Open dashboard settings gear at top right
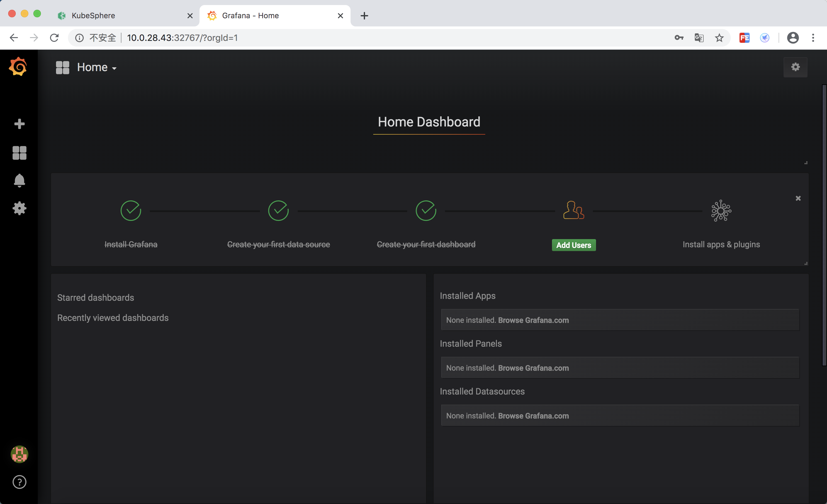Screen dimensions: 827x504 pyautogui.click(x=795, y=67)
